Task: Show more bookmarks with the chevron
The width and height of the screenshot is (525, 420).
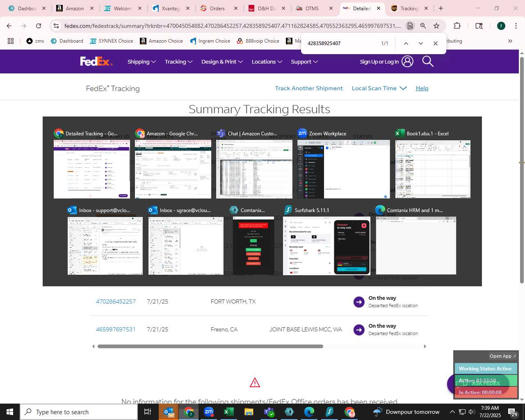Action: (x=510, y=41)
